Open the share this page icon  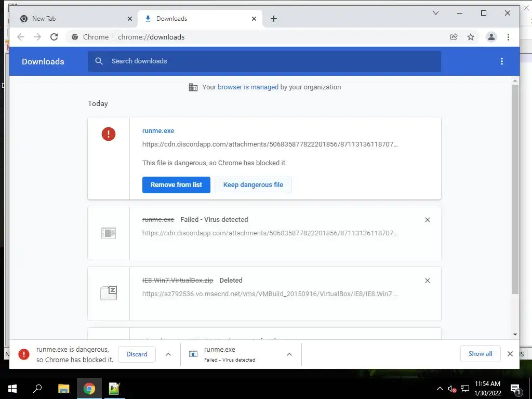(x=454, y=37)
